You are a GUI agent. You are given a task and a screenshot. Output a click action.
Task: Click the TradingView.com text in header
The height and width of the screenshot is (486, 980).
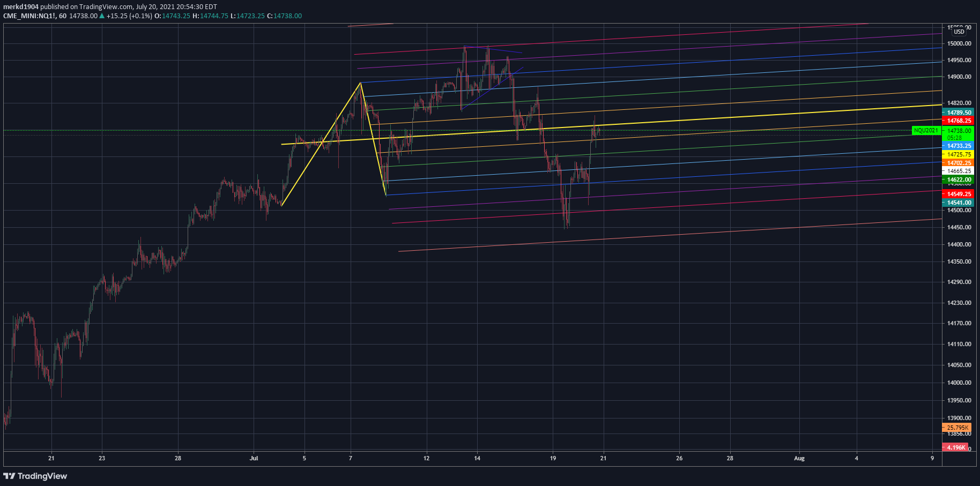tap(106, 7)
